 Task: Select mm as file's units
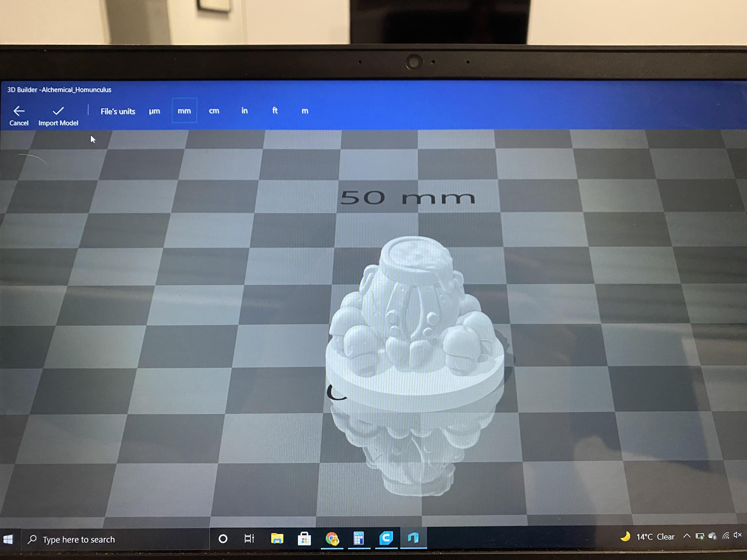tap(184, 111)
